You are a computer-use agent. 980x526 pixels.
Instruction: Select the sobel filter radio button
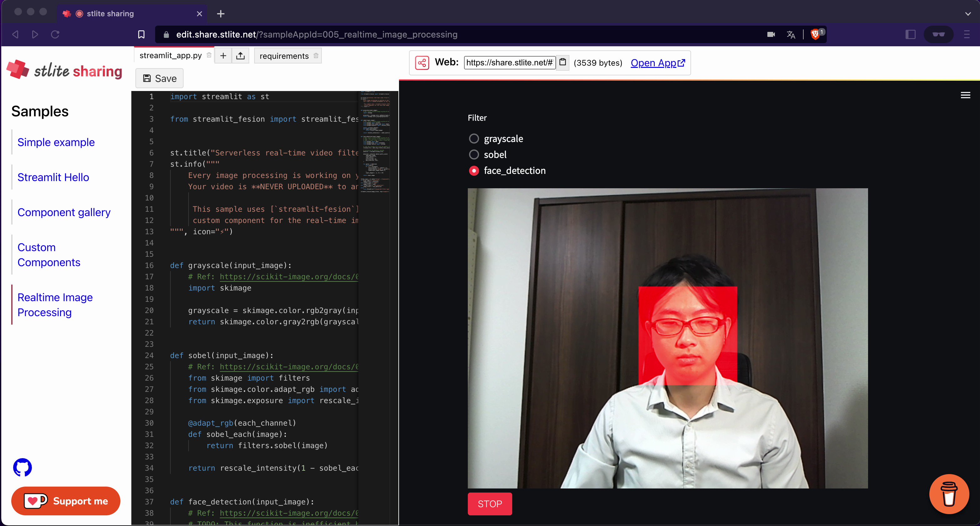click(x=474, y=154)
